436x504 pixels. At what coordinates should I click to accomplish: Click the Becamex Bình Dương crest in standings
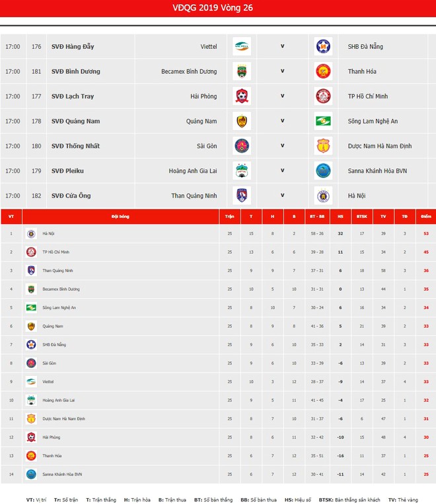click(31, 289)
